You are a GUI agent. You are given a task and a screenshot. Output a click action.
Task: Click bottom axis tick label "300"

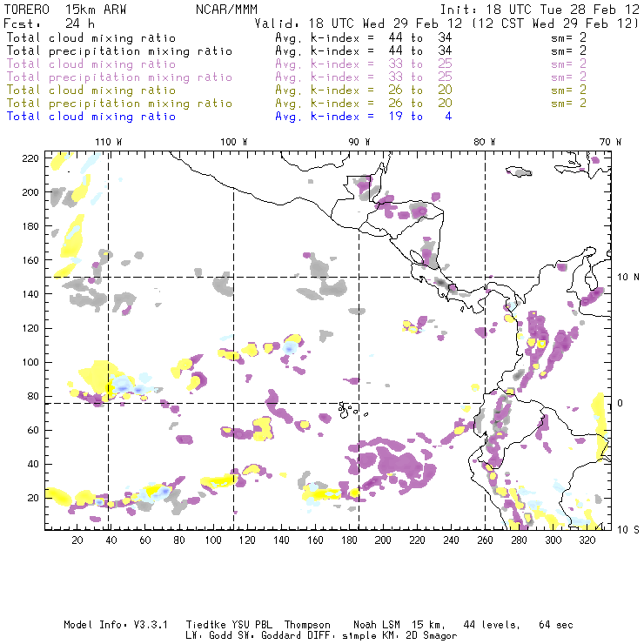pyautogui.click(x=553, y=540)
